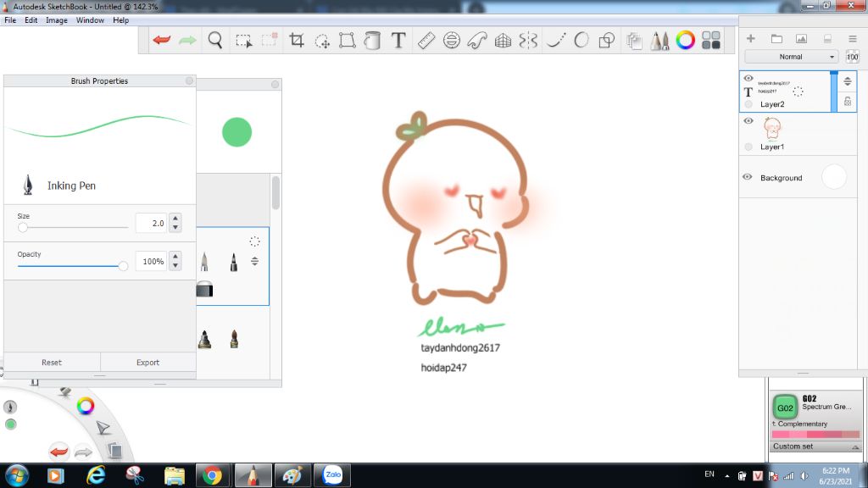Click the Opacity slider handle

(x=123, y=266)
